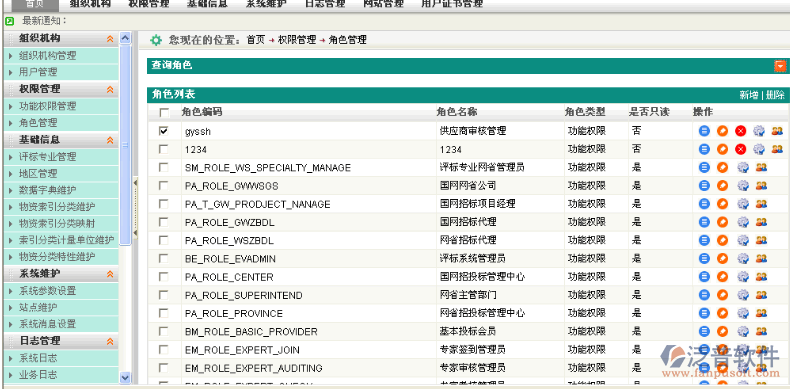Click green notification icon beside 最新通知
This screenshot has height=389, width=790.
(x=9, y=21)
